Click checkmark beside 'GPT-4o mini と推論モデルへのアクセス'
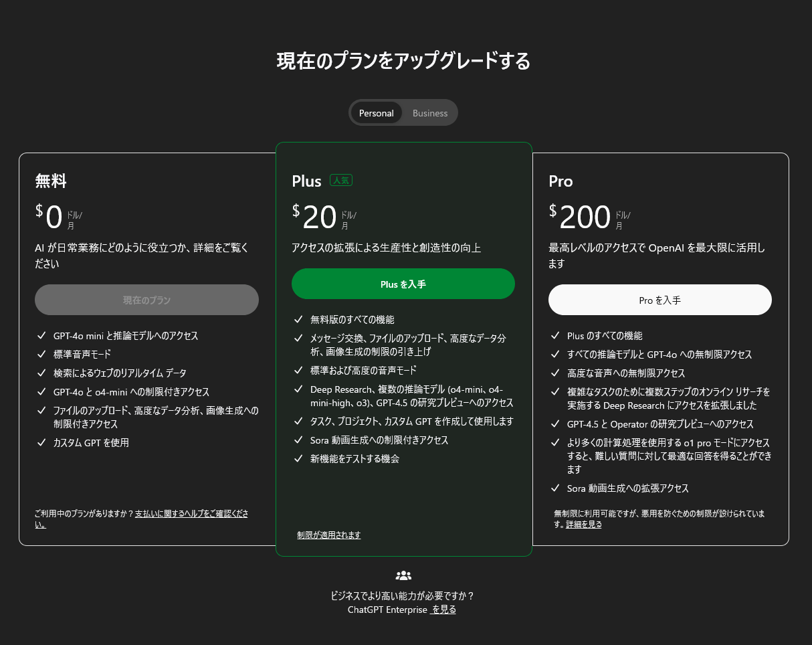 (x=41, y=336)
